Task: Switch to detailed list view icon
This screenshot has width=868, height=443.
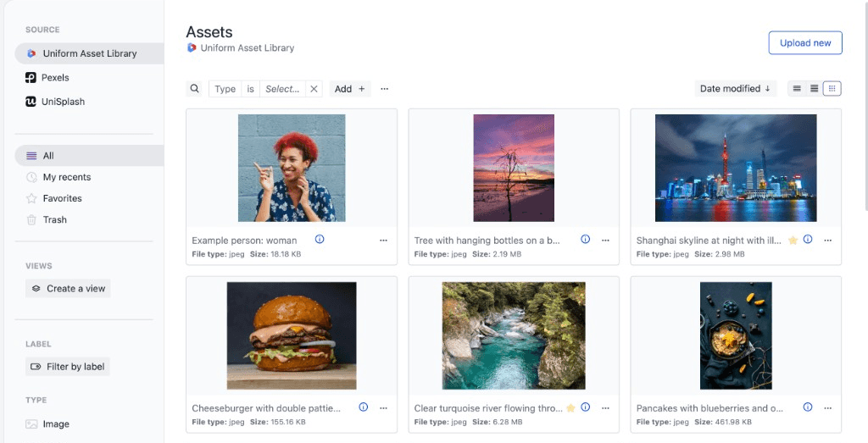Action: tap(814, 88)
